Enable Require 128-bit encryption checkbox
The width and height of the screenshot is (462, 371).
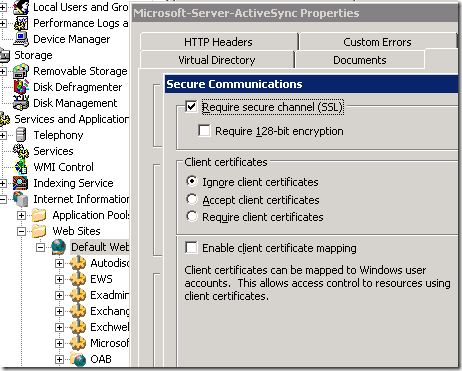pyautogui.click(x=204, y=131)
